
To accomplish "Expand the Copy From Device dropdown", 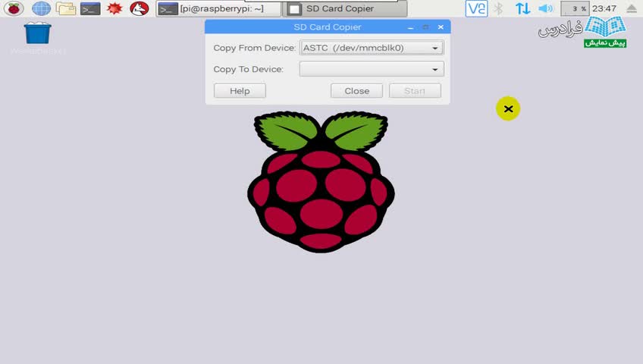I will (x=372, y=48).
